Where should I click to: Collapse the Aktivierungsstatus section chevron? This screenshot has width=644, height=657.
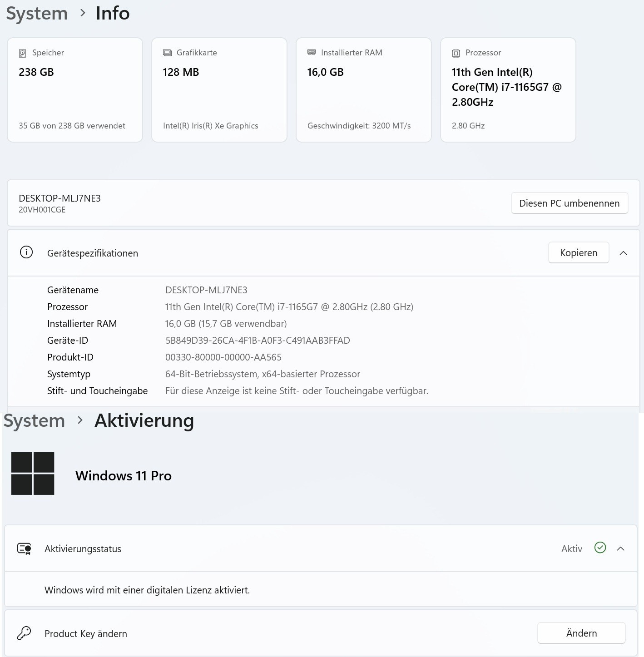pyautogui.click(x=621, y=548)
